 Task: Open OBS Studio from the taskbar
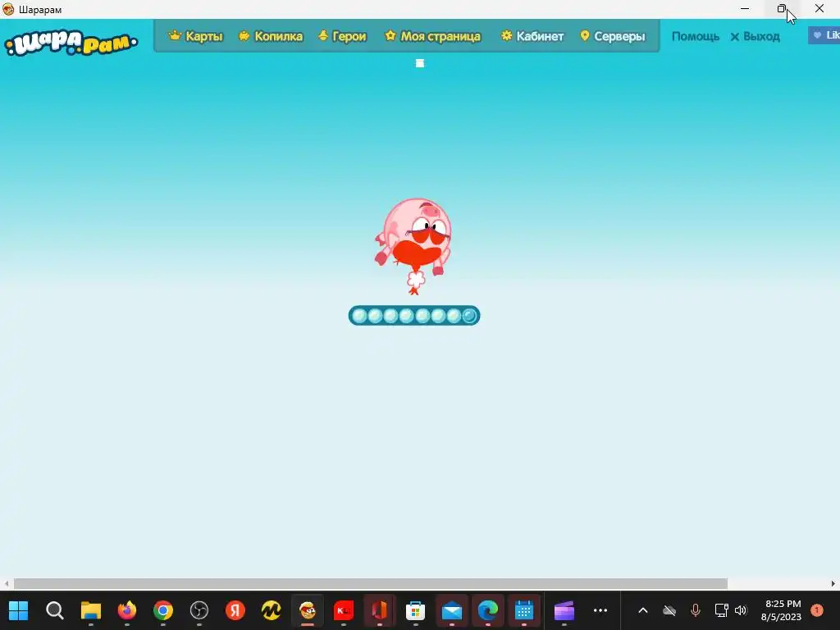[199, 610]
